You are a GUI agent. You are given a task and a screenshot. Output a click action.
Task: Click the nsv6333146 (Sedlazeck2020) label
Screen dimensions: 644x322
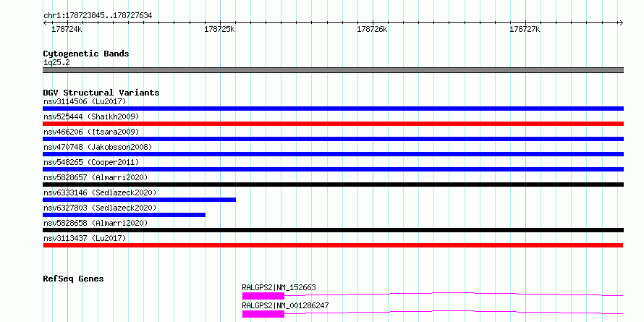click(x=100, y=192)
